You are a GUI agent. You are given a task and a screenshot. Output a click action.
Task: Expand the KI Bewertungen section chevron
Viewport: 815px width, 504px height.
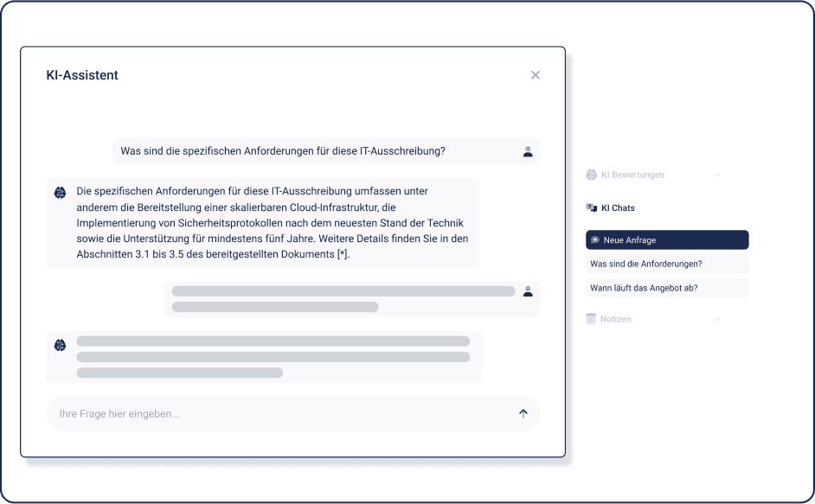click(x=716, y=175)
